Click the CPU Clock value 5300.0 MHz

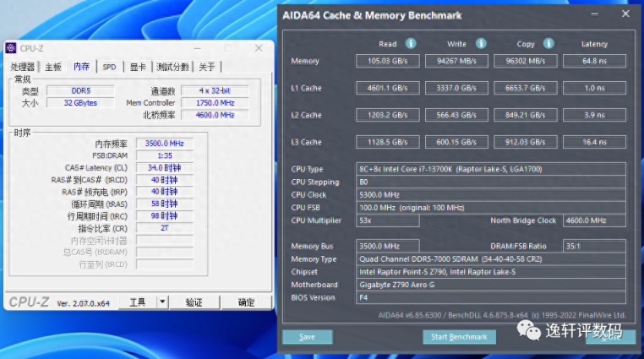(491, 194)
